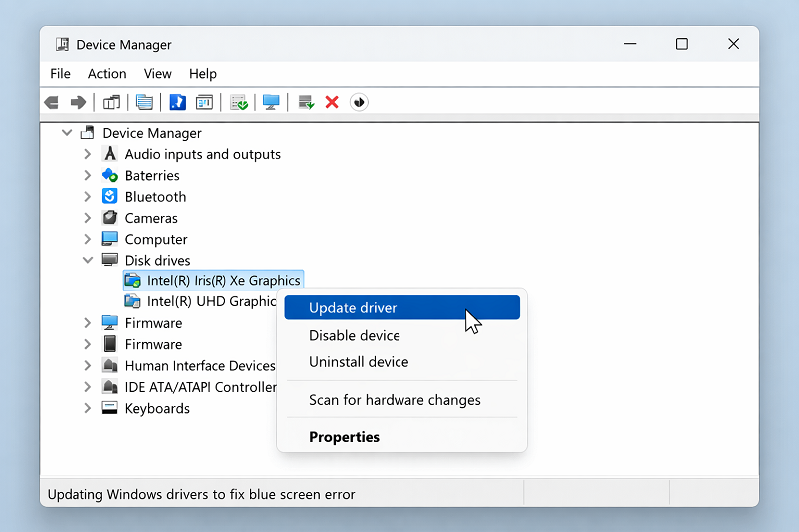Click the Computer category monitor icon

pyautogui.click(x=110, y=239)
